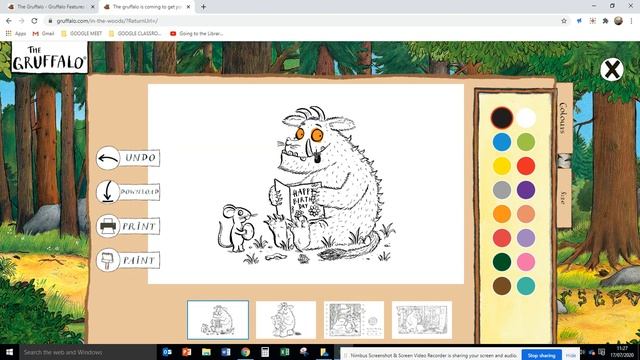
Task: Close the first Gruffalo browser tab
Action: tap(93, 7)
